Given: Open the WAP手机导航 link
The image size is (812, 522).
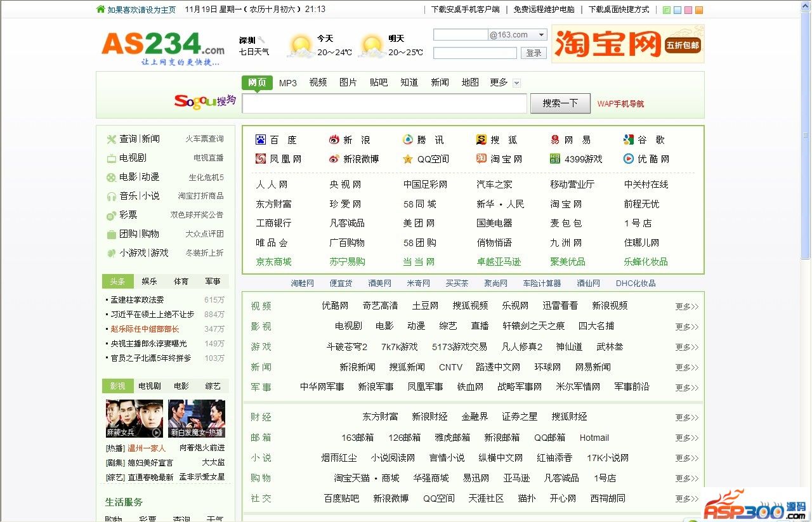Looking at the screenshot, I should [620, 103].
